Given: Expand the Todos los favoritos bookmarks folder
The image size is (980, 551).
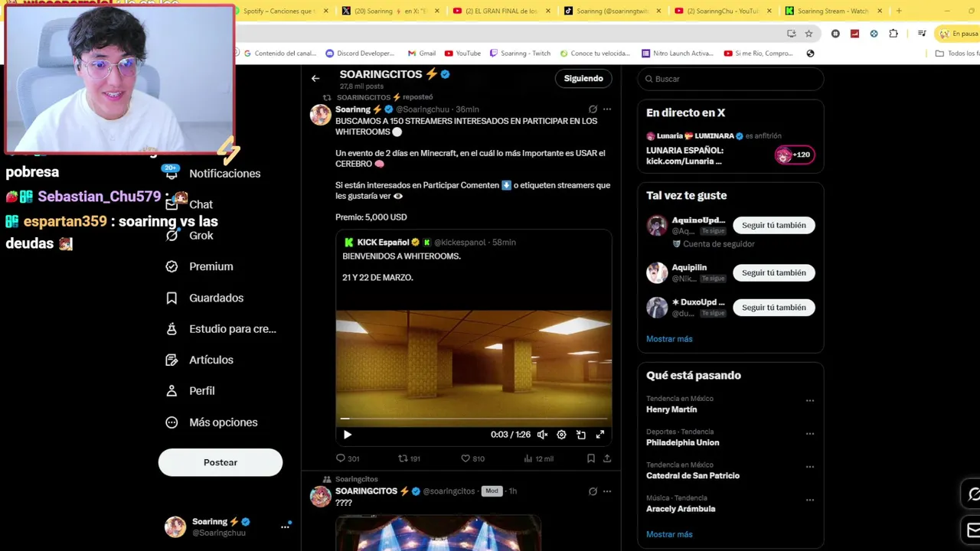Looking at the screenshot, I should pyautogui.click(x=957, y=54).
